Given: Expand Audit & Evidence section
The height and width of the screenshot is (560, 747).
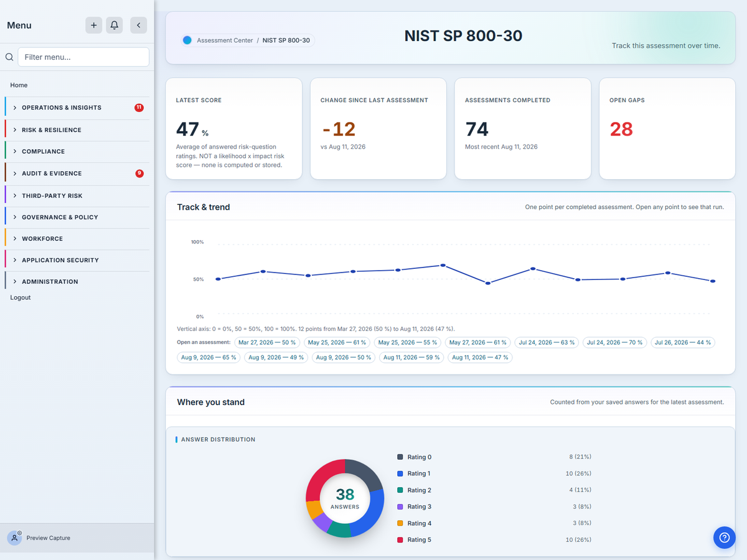Looking at the screenshot, I should pos(77,174).
